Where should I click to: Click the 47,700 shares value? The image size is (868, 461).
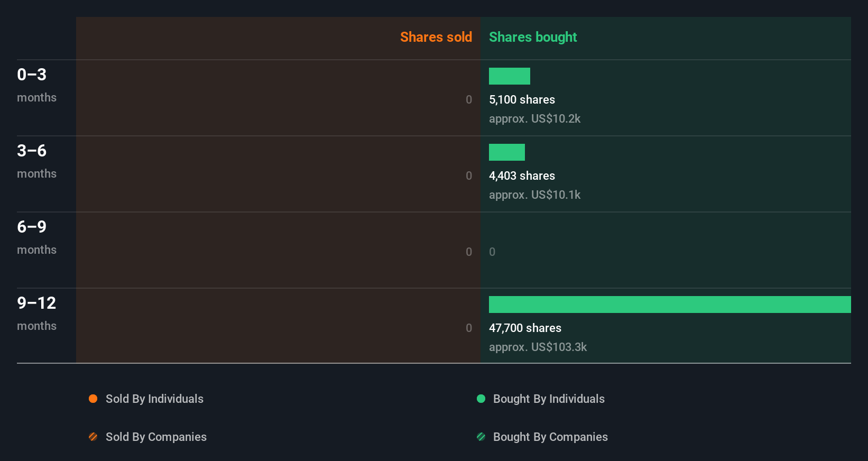point(525,328)
